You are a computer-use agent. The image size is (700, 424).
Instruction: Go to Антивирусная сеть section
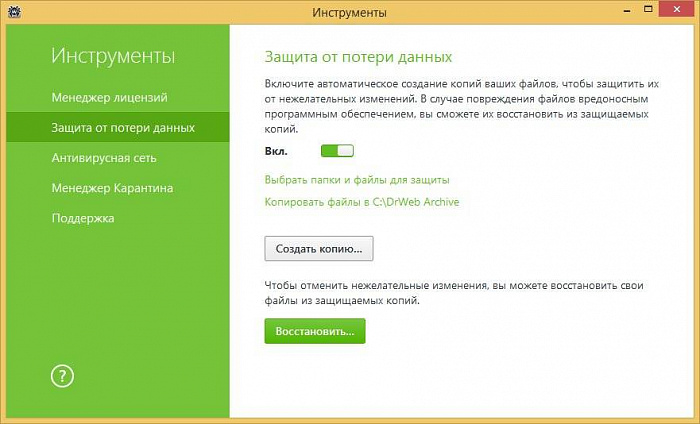coord(104,158)
